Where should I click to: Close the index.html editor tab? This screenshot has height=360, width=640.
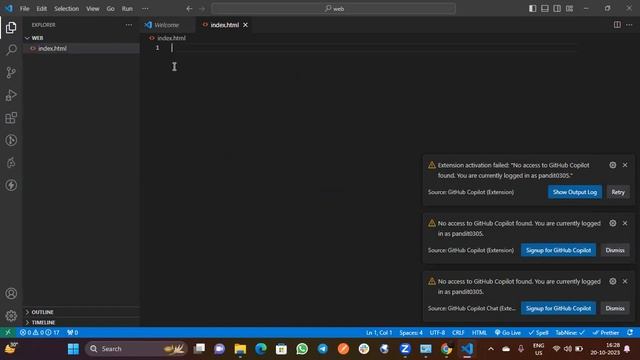click(245, 25)
